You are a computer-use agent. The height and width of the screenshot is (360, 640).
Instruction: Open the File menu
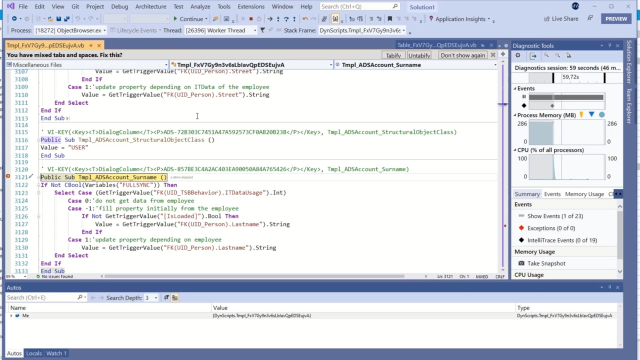click(23, 7)
